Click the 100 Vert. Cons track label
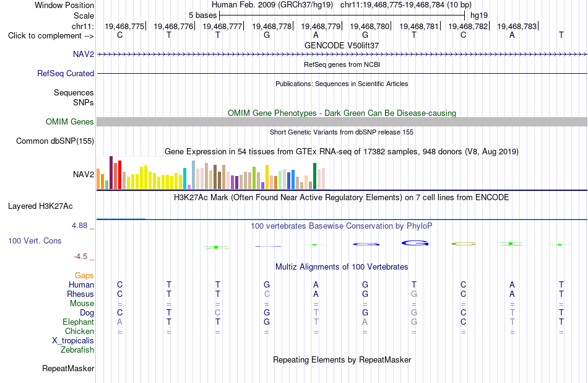The height and width of the screenshot is (383, 588). pyautogui.click(x=35, y=240)
